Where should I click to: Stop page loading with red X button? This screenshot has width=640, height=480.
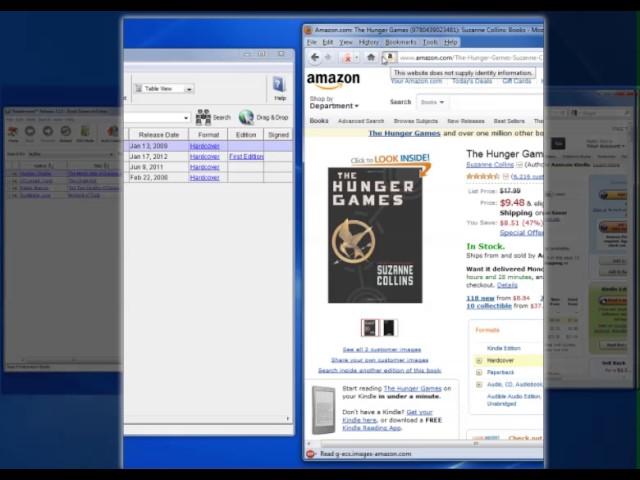(x=347, y=58)
